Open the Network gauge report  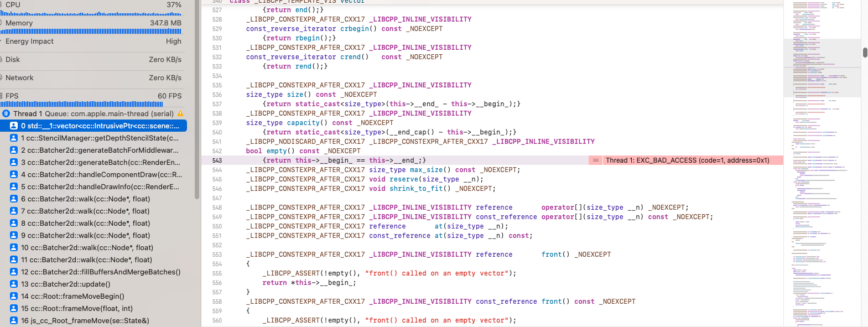point(92,78)
